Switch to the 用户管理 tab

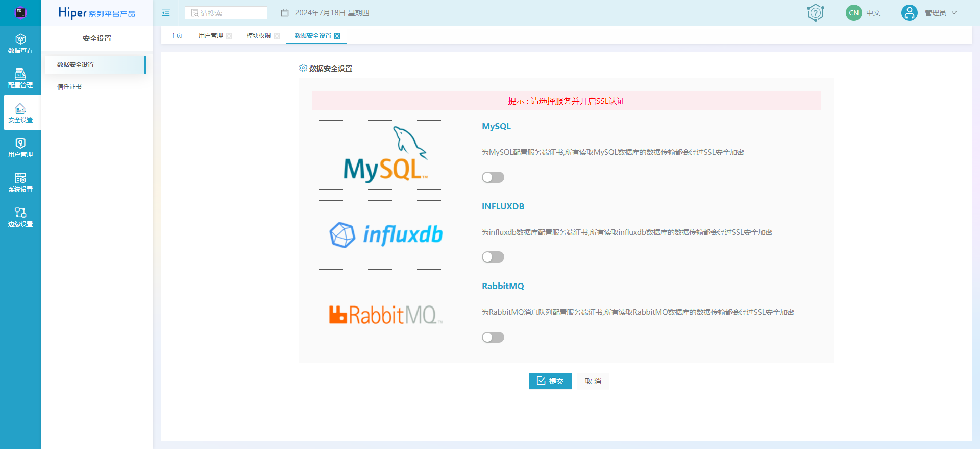tap(211, 36)
